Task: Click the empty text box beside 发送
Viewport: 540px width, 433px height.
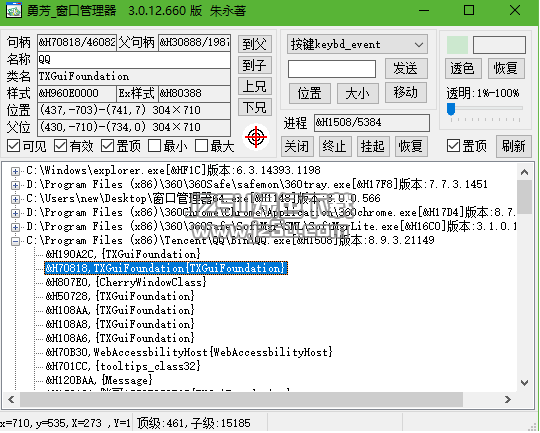Action: pos(332,69)
